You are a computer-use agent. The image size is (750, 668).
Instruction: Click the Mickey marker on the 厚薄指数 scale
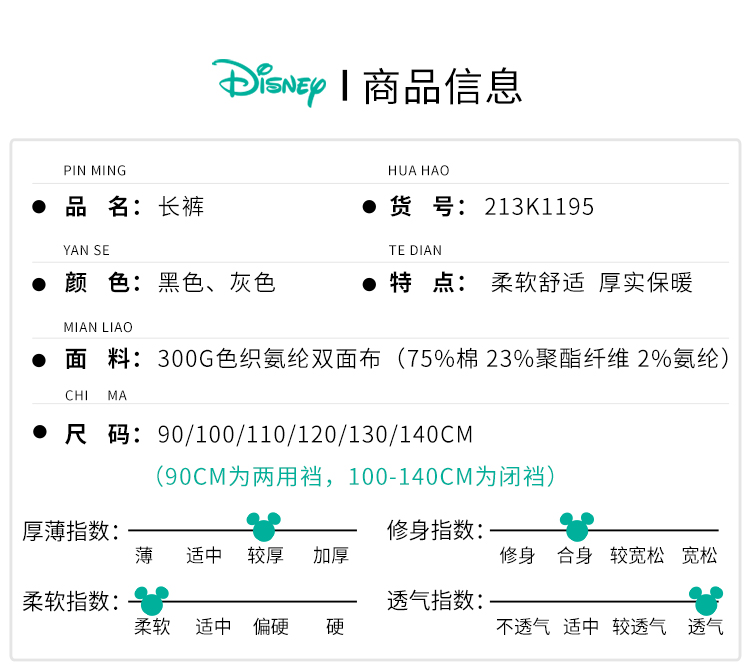264,528
